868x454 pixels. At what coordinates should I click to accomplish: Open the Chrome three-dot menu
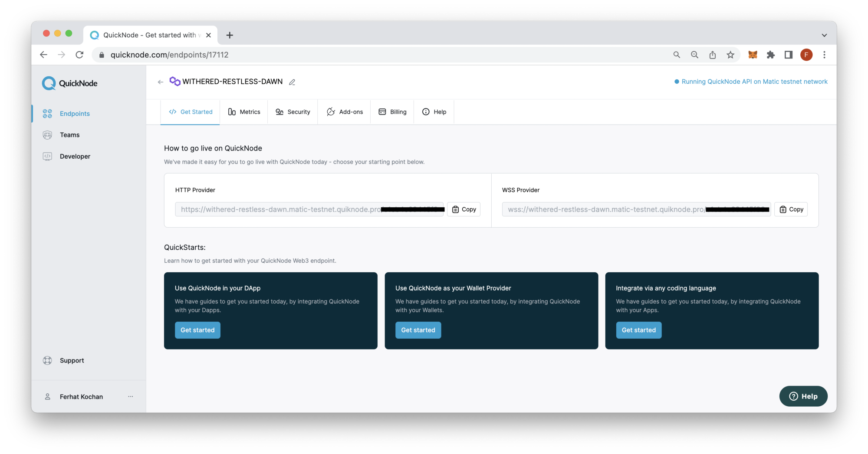824,55
